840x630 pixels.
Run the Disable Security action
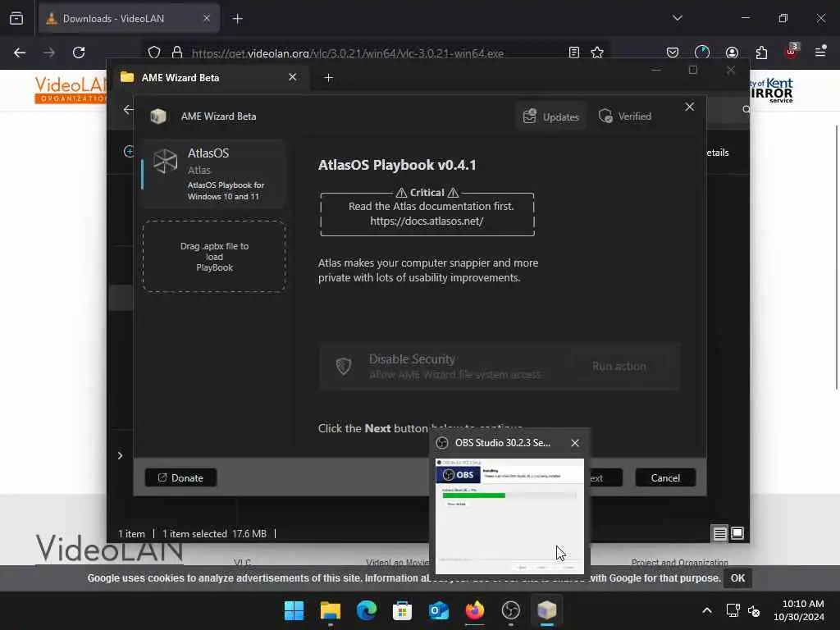[619, 367]
